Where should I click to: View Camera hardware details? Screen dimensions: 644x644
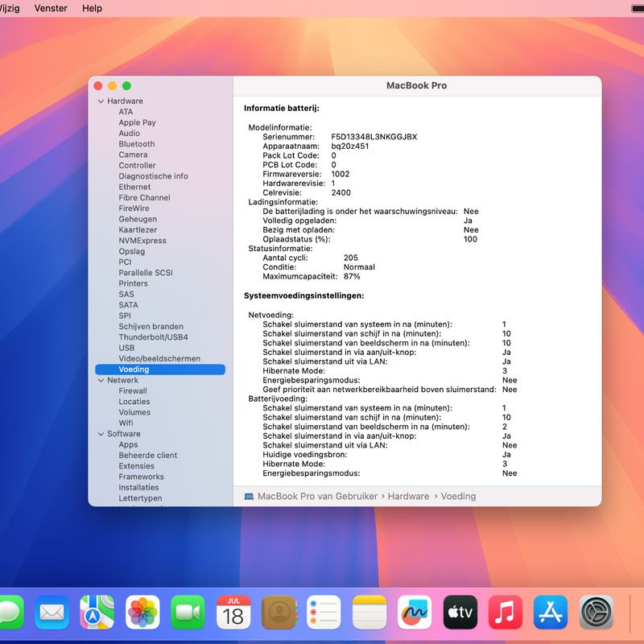(133, 155)
